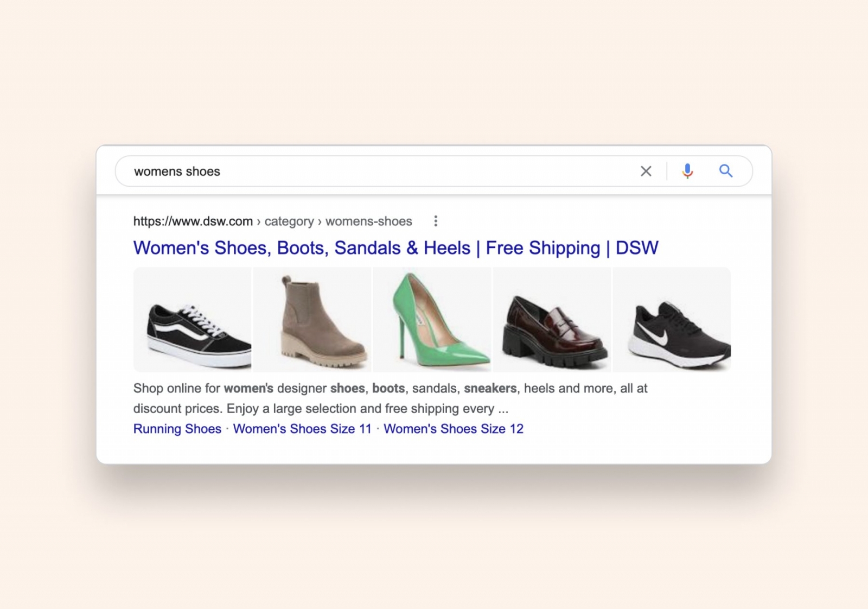
Task: Select the black Vans sneaker thumbnail
Action: point(193,320)
